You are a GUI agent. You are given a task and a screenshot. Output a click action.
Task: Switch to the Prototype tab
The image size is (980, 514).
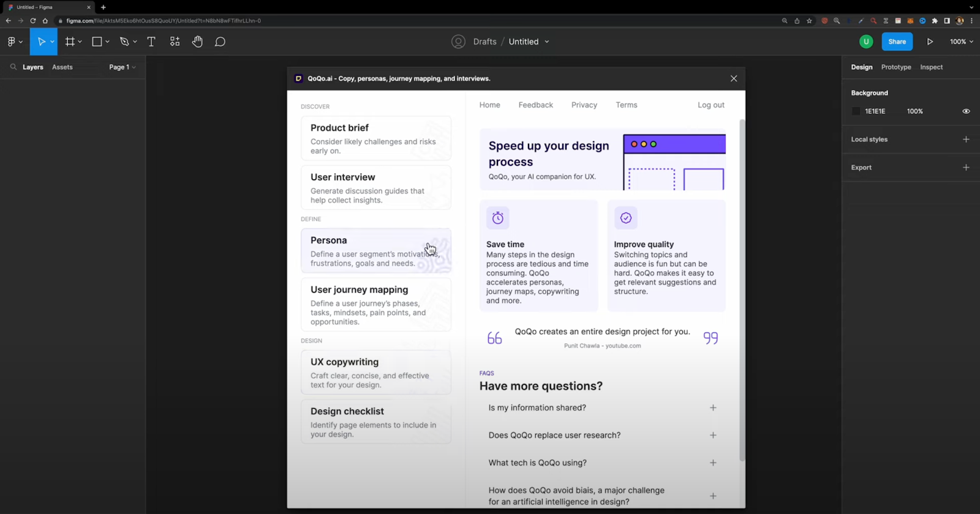(895, 67)
